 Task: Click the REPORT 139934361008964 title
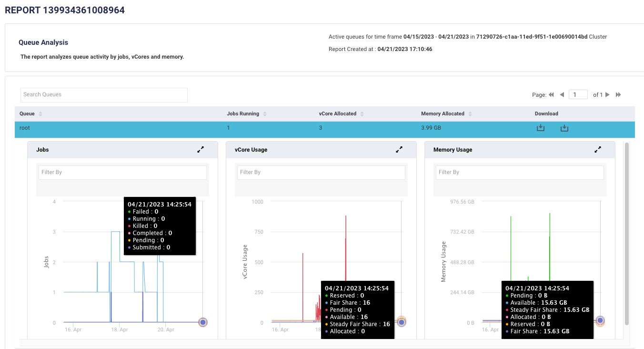65,10
